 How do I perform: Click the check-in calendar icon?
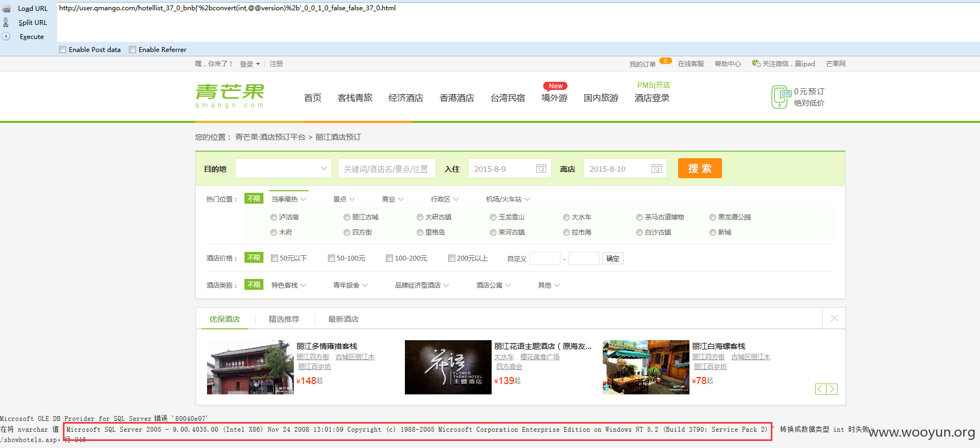point(541,168)
